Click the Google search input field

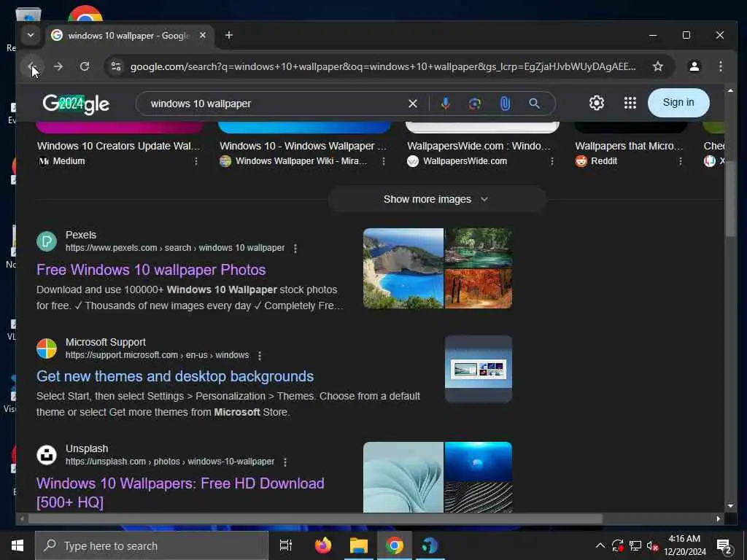[x=276, y=104]
